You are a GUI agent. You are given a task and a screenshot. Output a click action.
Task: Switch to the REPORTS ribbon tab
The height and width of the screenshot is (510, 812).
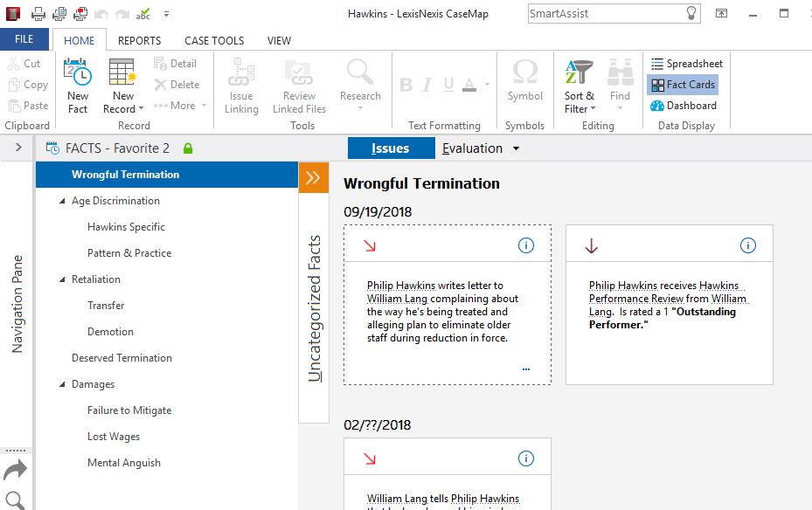139,40
